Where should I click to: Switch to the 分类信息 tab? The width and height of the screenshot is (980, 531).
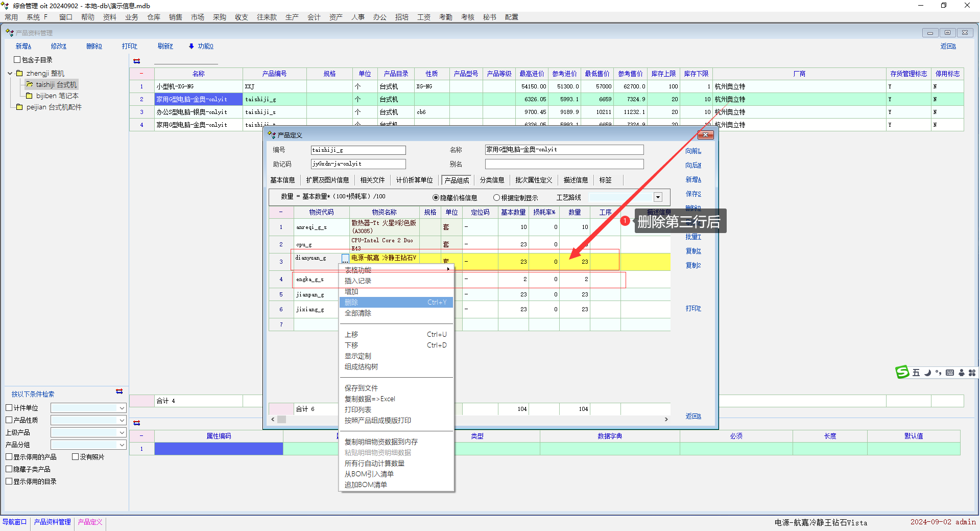click(x=492, y=180)
